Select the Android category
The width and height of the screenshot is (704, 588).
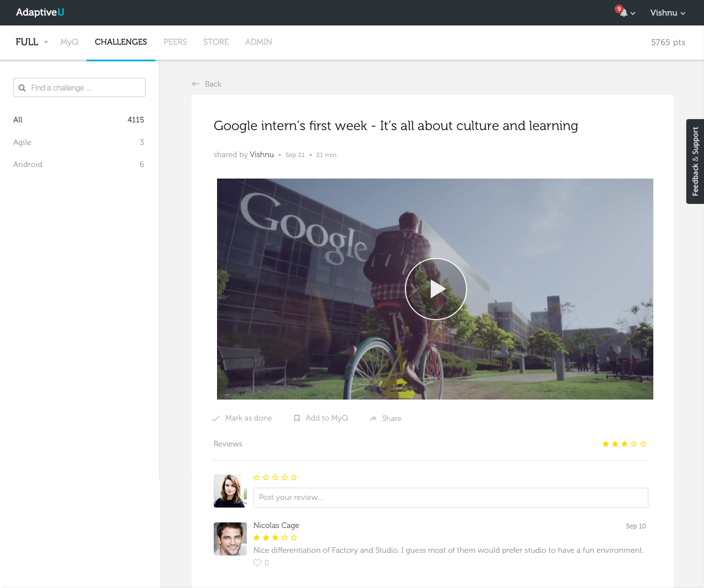coord(79,164)
